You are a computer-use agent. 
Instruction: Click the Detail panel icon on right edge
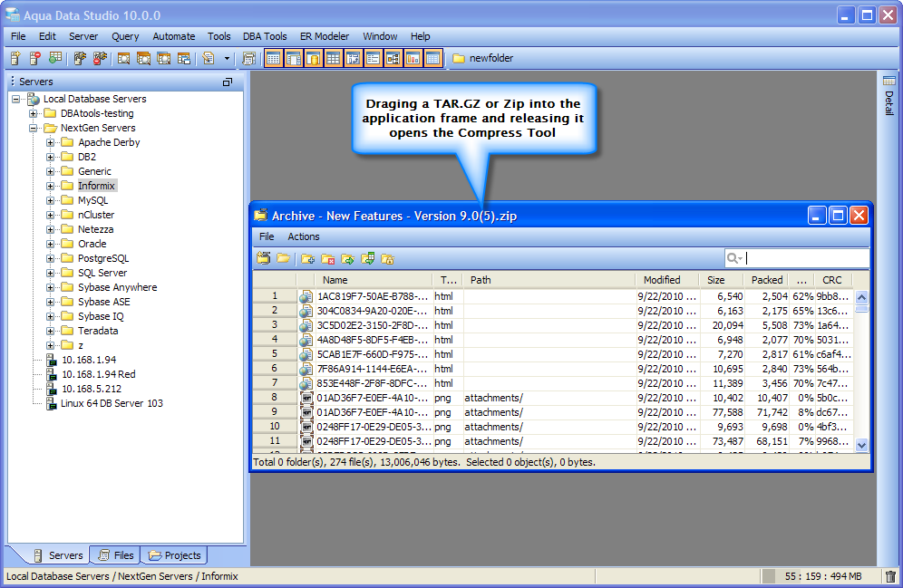pyautogui.click(x=889, y=82)
